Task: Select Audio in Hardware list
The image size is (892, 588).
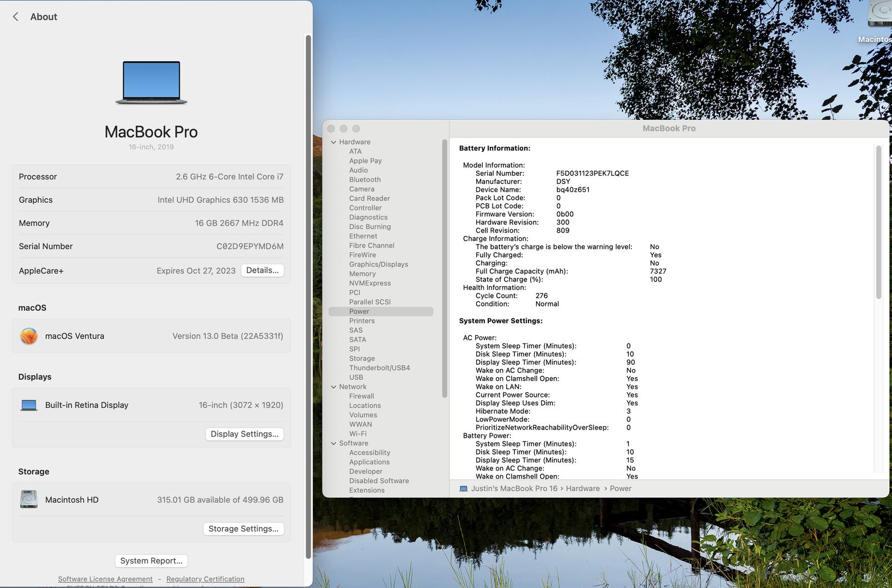Action: pyautogui.click(x=359, y=170)
